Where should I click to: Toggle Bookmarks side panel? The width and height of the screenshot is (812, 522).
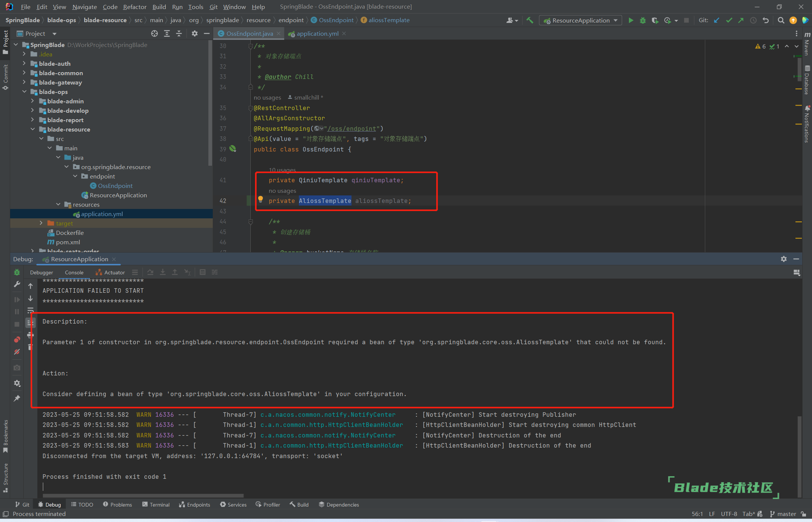pyautogui.click(x=5, y=436)
